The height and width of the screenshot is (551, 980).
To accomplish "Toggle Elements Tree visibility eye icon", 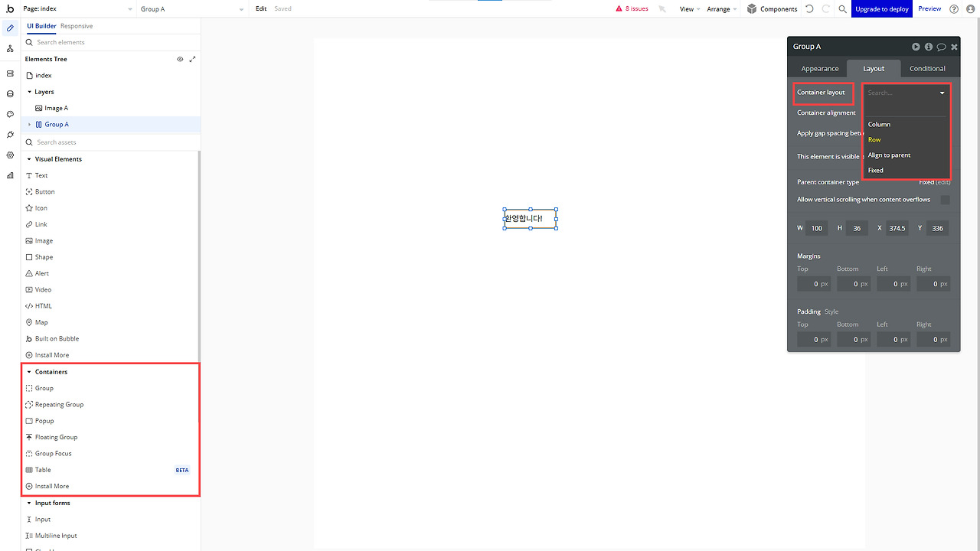I will click(x=180, y=59).
